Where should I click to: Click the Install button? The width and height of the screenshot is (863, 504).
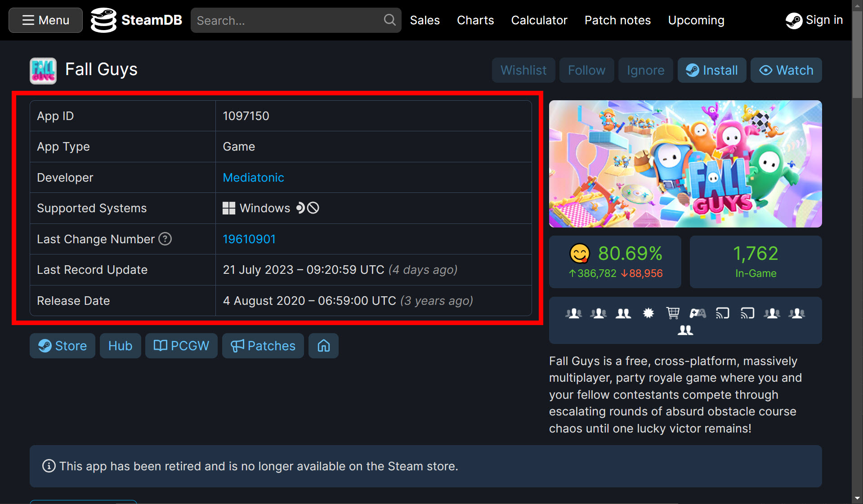(x=711, y=70)
